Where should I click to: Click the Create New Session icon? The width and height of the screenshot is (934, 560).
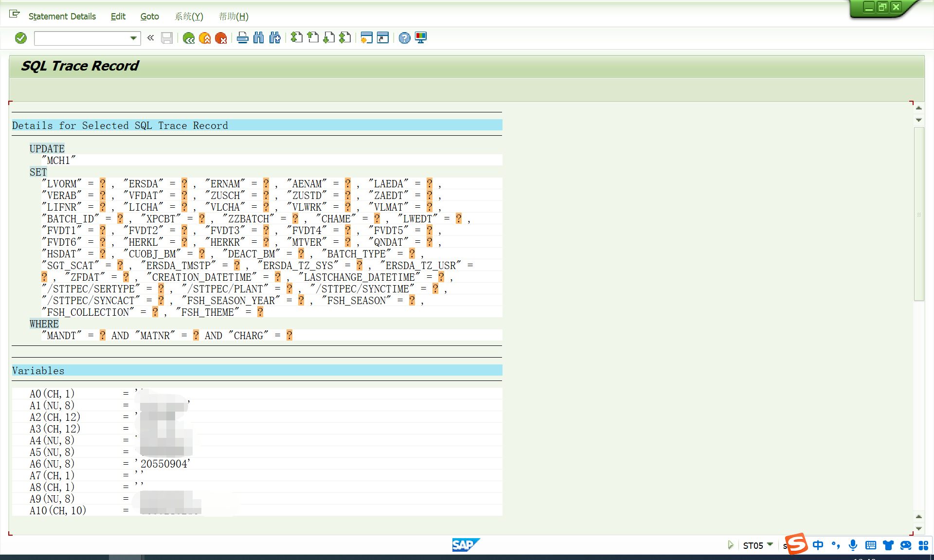tap(366, 38)
